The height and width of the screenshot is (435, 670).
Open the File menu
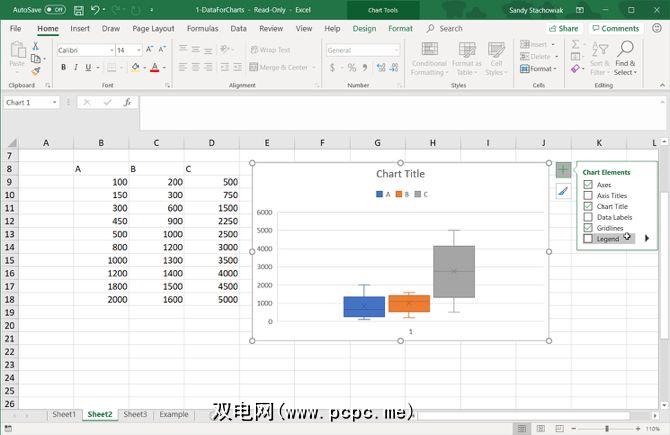click(x=15, y=28)
